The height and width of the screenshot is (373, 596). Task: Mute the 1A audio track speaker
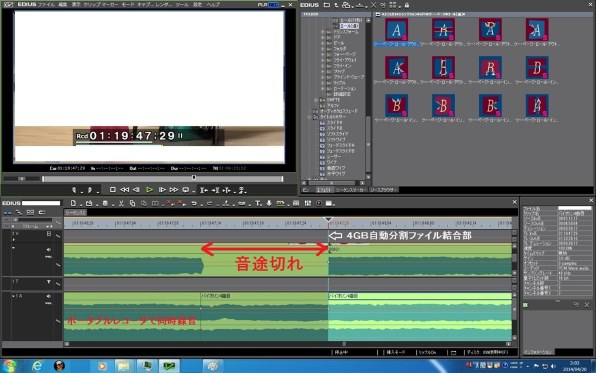click(x=48, y=296)
